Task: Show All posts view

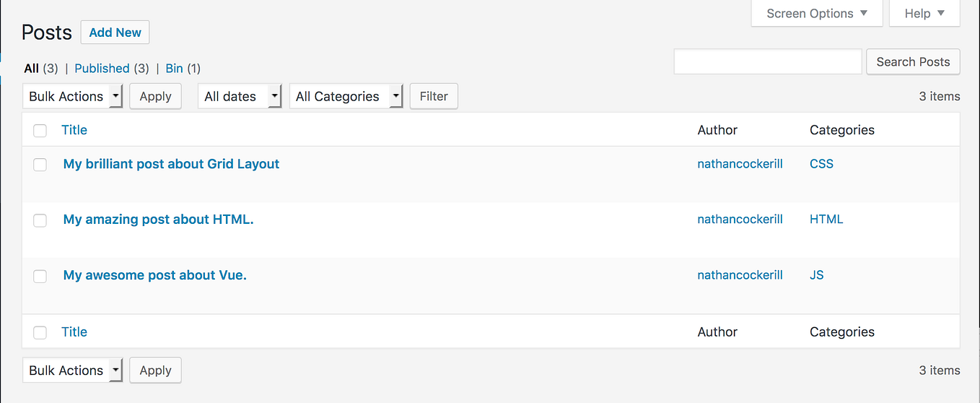Action: click(x=31, y=69)
